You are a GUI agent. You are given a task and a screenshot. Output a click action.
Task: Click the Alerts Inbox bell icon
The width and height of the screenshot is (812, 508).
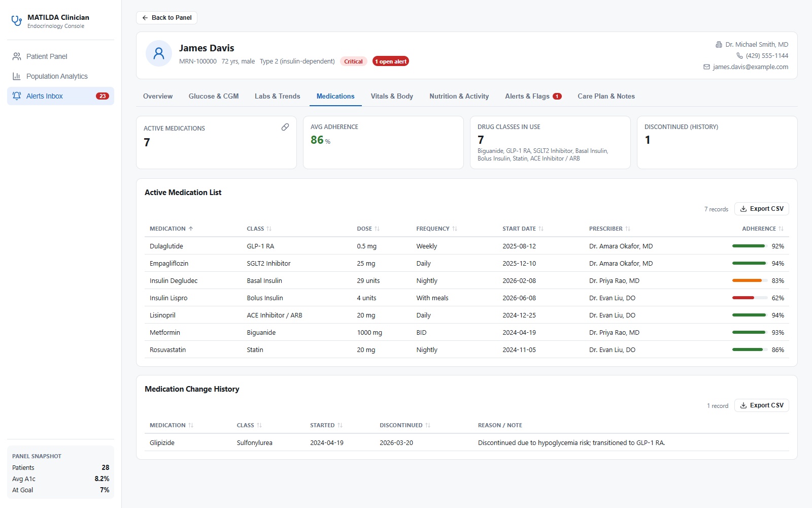tap(17, 96)
